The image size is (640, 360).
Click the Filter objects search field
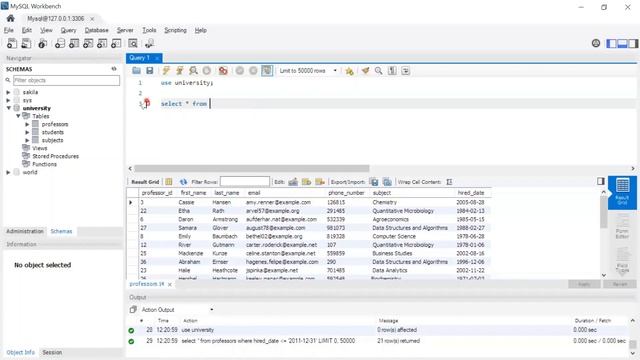(x=67, y=80)
